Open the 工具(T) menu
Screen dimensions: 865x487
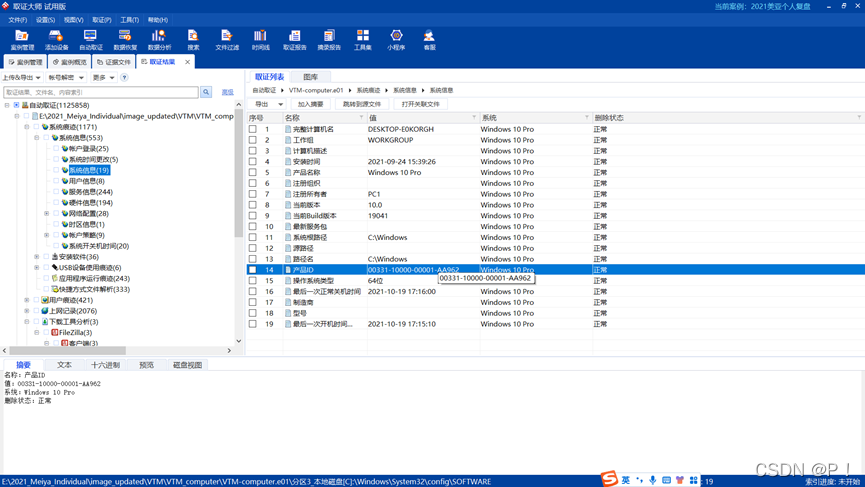click(x=130, y=20)
